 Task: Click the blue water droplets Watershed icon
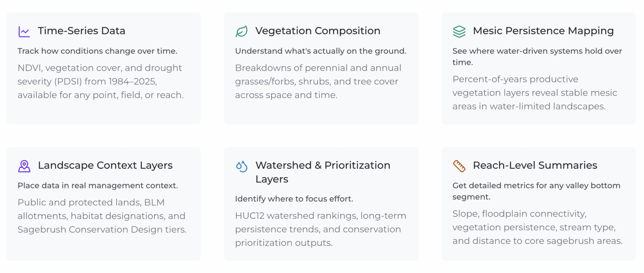click(241, 166)
